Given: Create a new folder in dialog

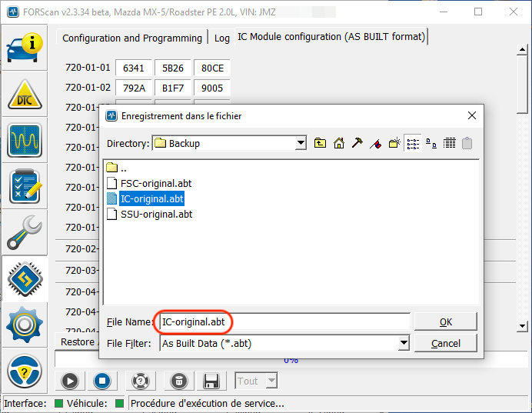Looking at the screenshot, I should [394, 143].
